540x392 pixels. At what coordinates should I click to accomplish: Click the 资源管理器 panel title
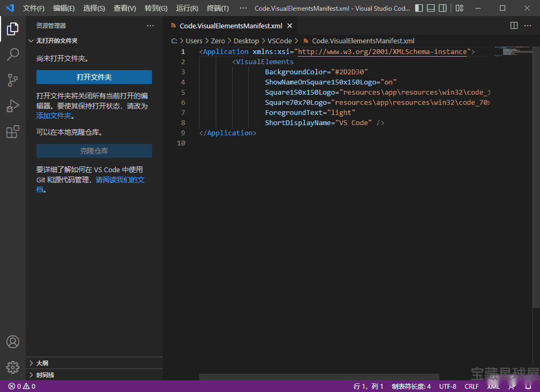[51, 26]
